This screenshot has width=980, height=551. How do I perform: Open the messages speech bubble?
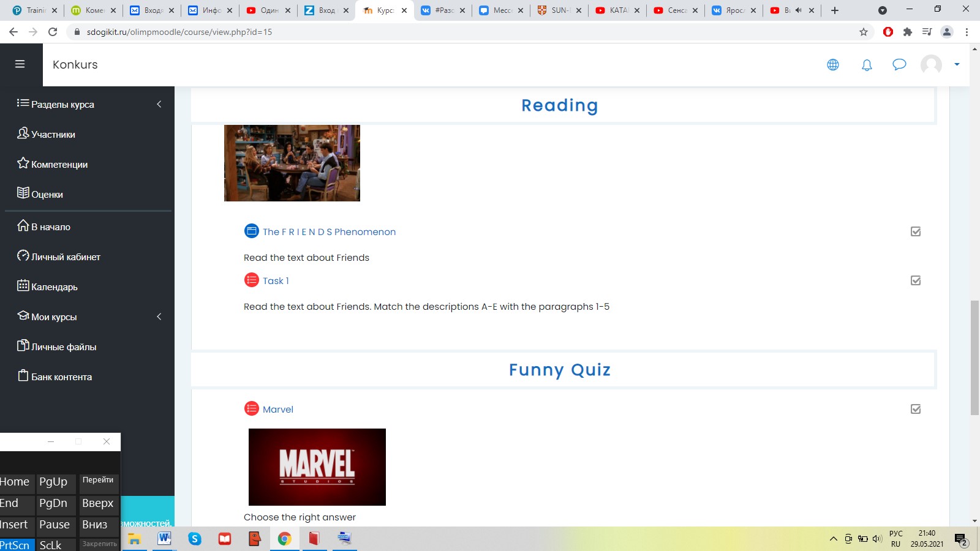(899, 64)
